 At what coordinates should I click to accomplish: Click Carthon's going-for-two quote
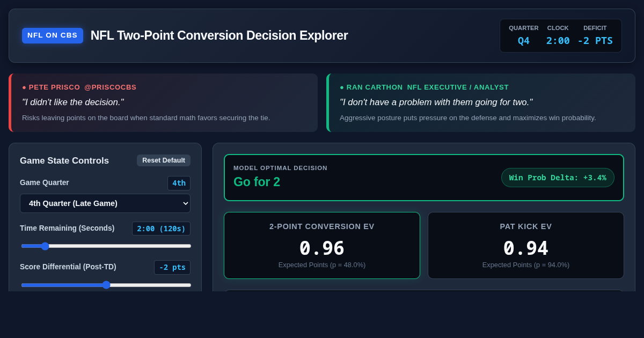tap(436, 102)
